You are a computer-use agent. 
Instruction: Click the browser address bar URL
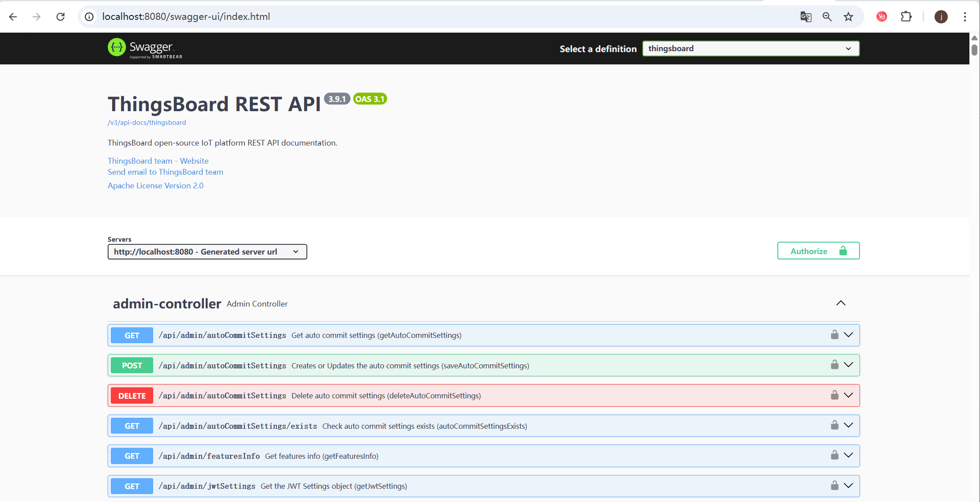[186, 17]
